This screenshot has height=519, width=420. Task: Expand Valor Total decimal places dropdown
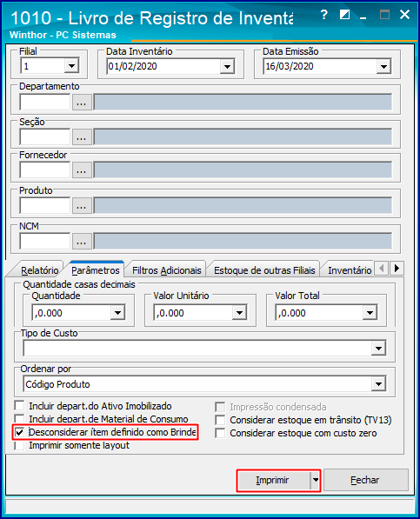tap(370, 313)
